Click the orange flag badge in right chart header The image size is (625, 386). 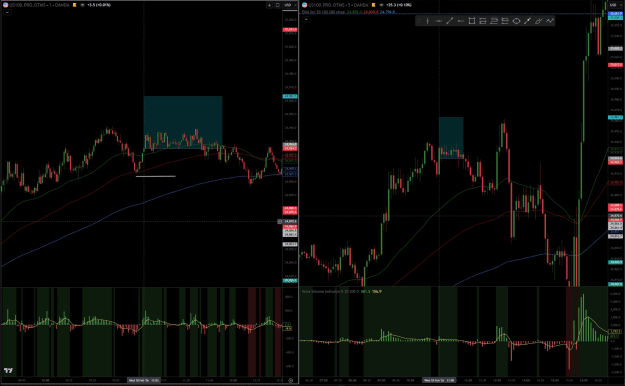373,5
